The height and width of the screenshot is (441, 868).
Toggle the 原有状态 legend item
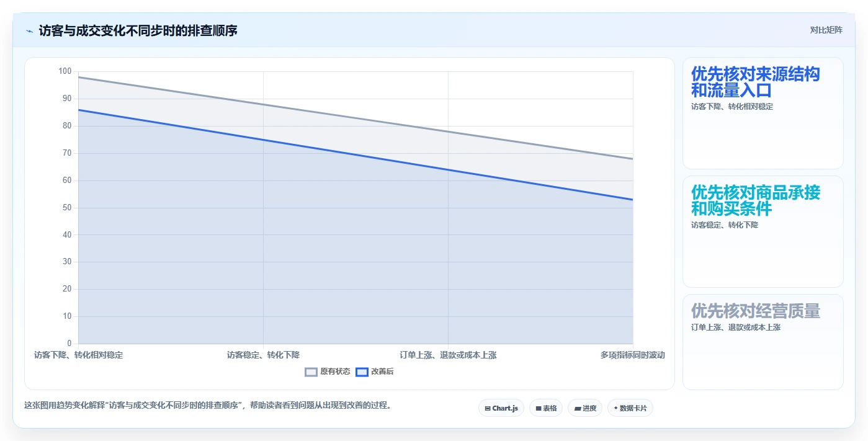(328, 372)
